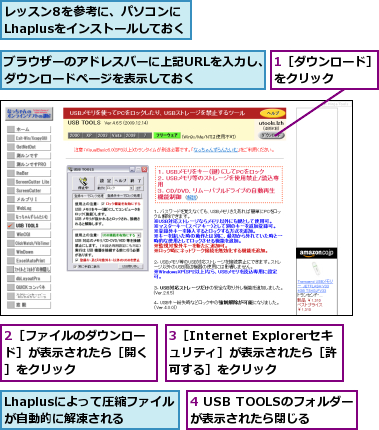Open the site logo banner above the sidebar
This screenshot has height=430, width=379.
(x=29, y=114)
